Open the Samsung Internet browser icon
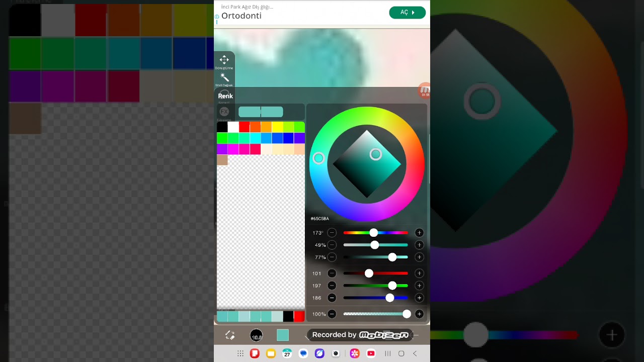Image resolution: width=644 pixels, height=362 pixels. click(x=319, y=353)
